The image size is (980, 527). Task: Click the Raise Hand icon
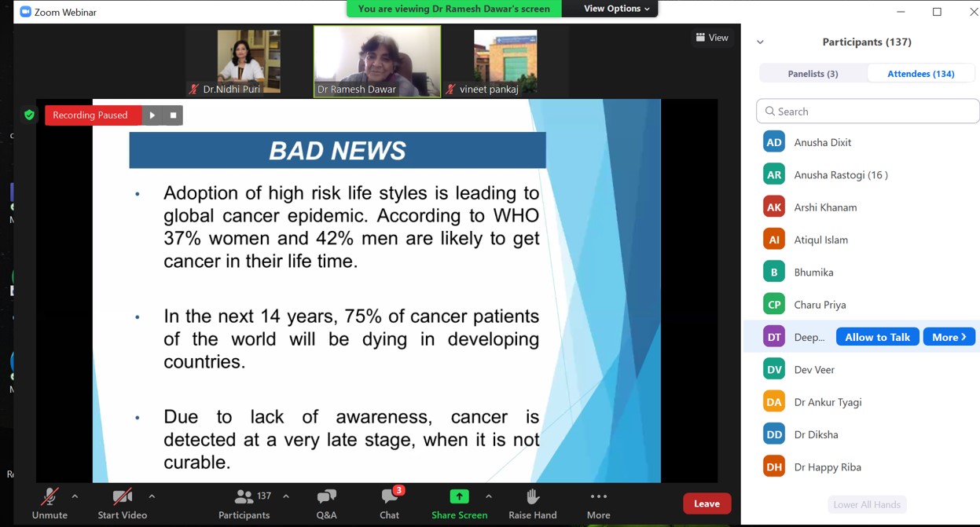tap(532, 496)
